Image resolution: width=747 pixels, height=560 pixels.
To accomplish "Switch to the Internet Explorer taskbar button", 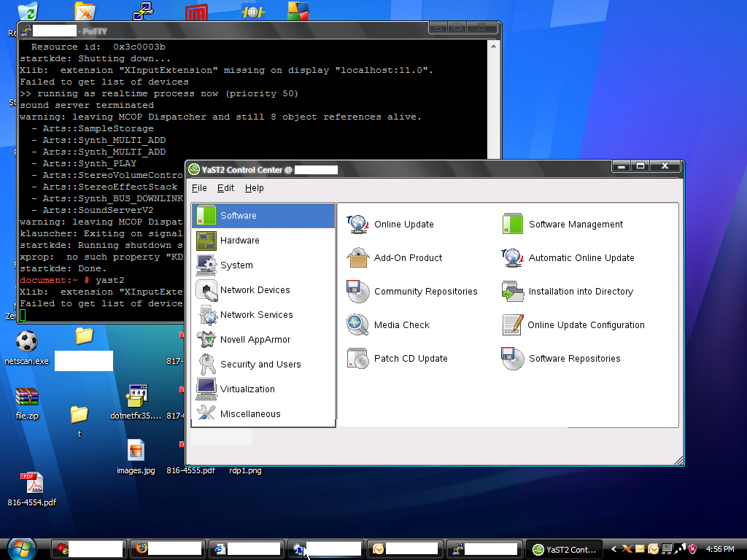I will (x=247, y=550).
